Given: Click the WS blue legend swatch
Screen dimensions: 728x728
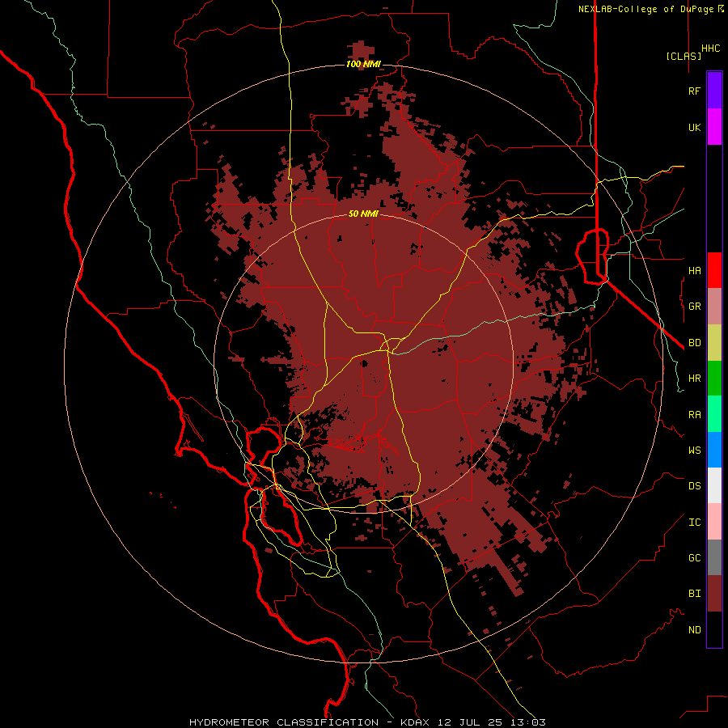Looking at the screenshot, I should tap(714, 450).
